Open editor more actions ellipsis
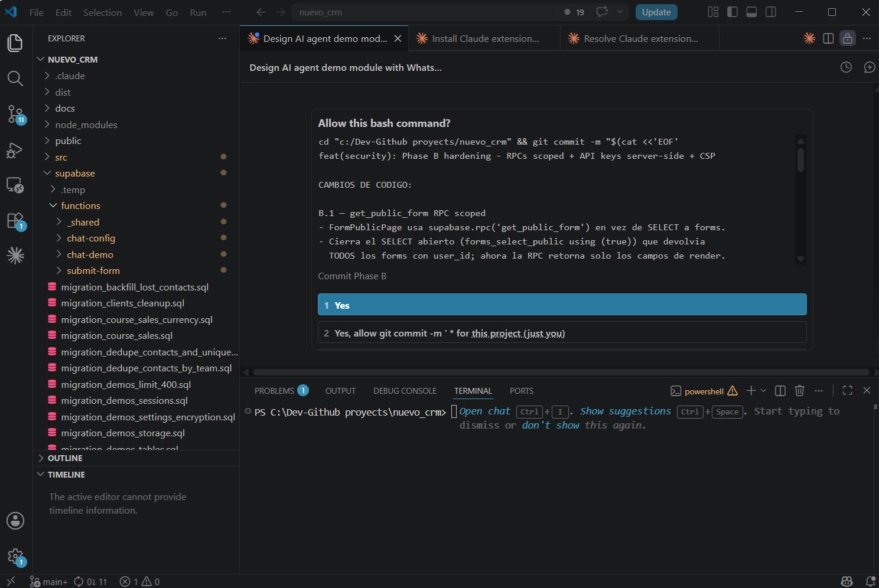 click(x=867, y=38)
